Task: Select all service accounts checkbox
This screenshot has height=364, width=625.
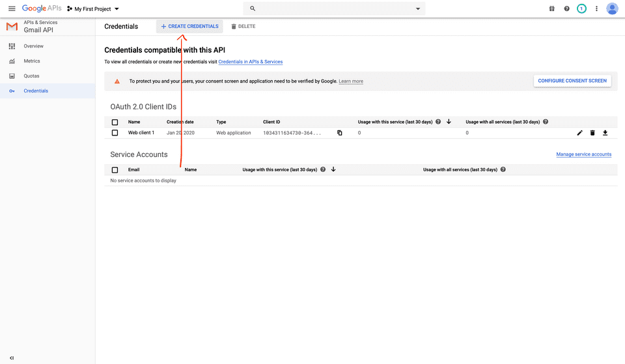Action: tap(115, 170)
